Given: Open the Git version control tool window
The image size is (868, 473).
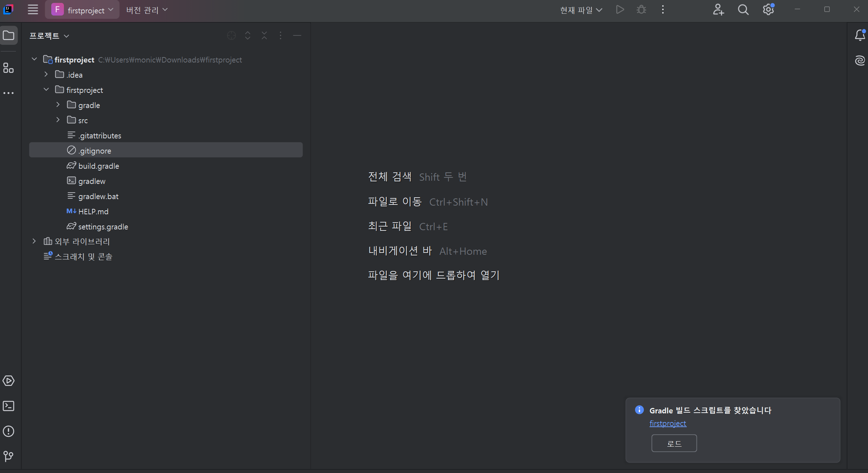Looking at the screenshot, I should click(x=8, y=456).
